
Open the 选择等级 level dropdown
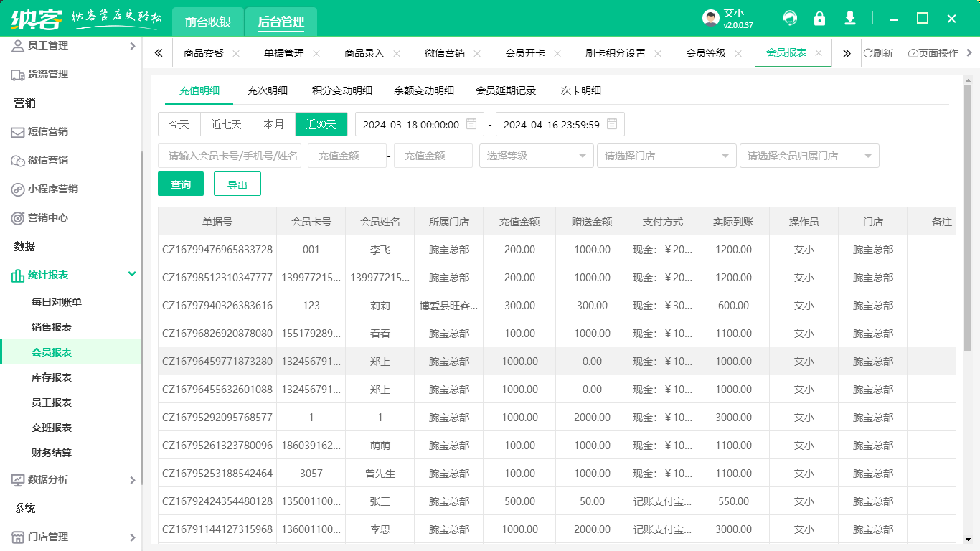tap(536, 155)
